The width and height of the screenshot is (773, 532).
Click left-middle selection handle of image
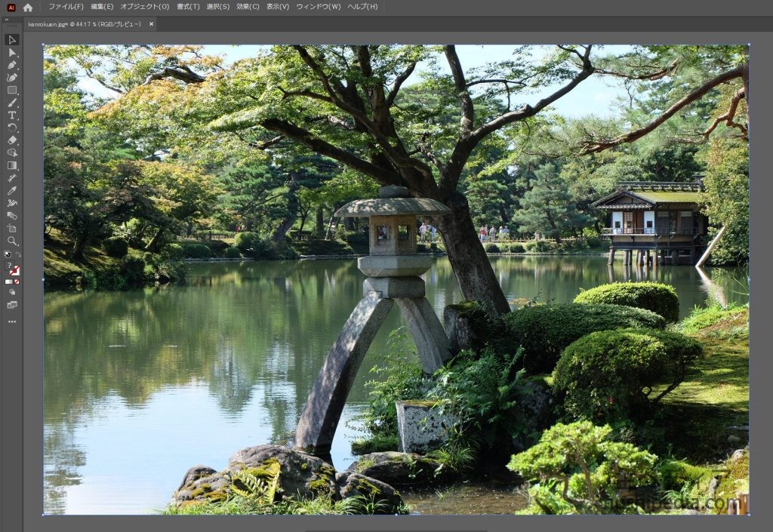coord(43,280)
